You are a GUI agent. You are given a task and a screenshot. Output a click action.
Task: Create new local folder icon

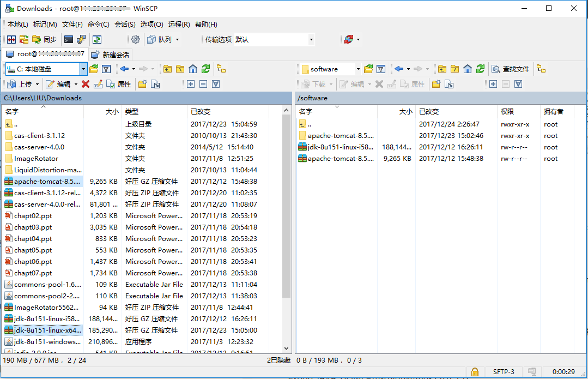point(142,84)
